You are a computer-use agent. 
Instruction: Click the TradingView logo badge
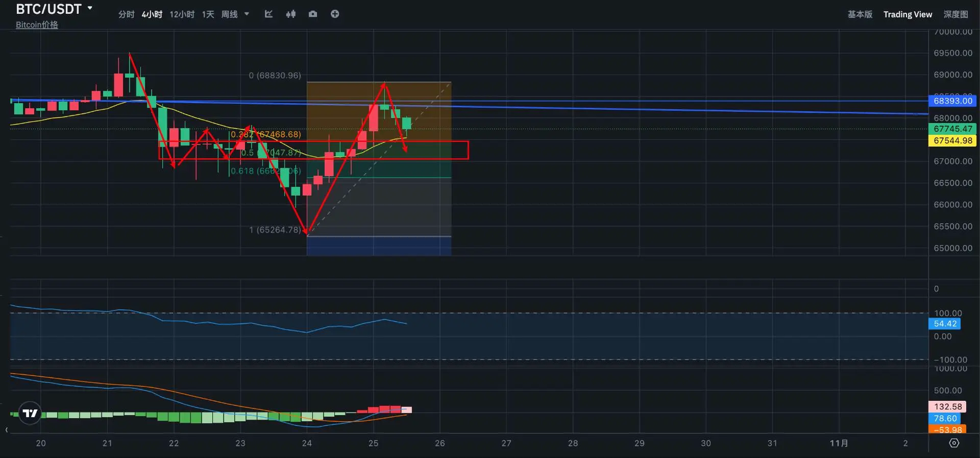coord(30,413)
